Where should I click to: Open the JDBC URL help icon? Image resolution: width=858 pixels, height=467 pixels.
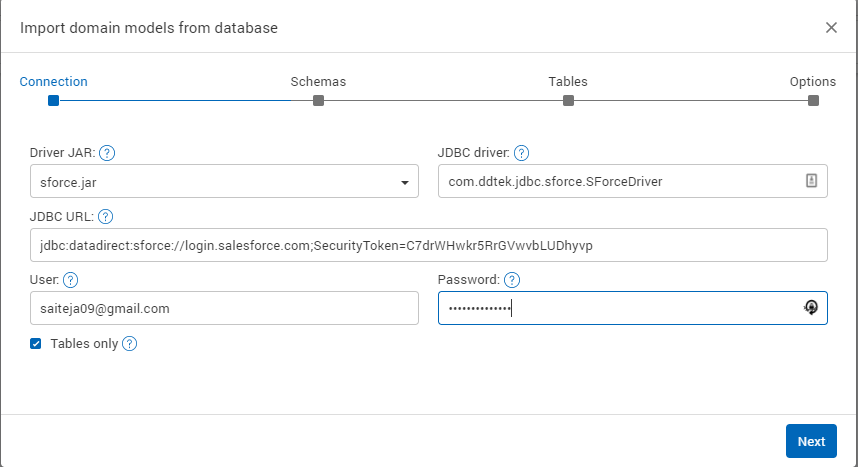coord(106,216)
